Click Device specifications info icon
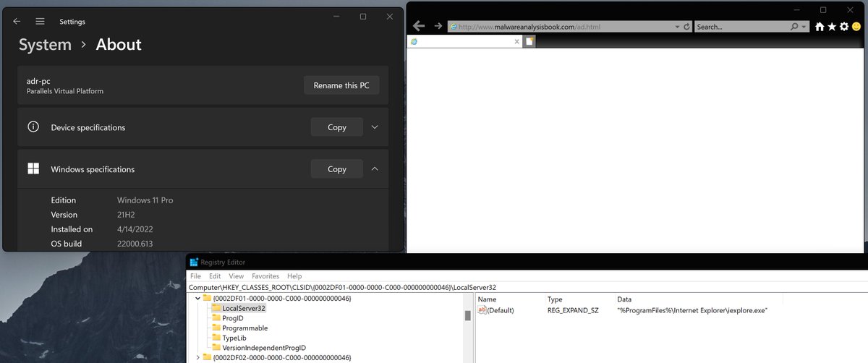The image size is (868, 363). (x=33, y=127)
